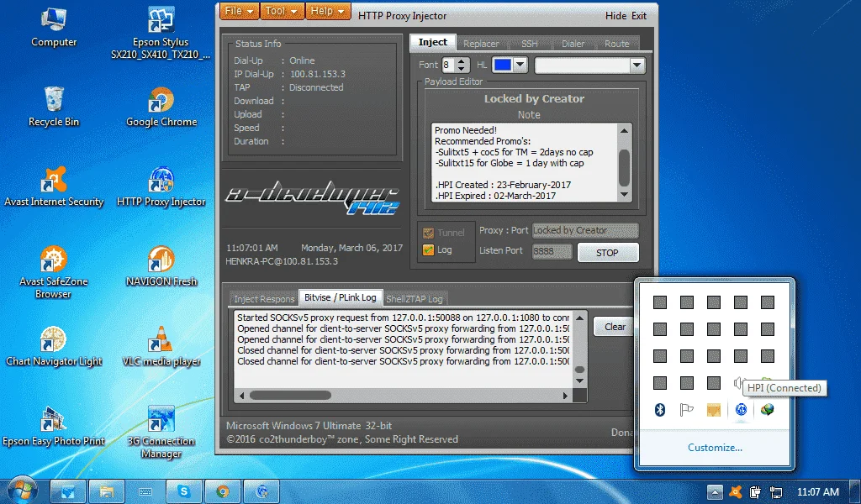Open the File menu
This screenshot has width=861, height=504.
(240, 11)
